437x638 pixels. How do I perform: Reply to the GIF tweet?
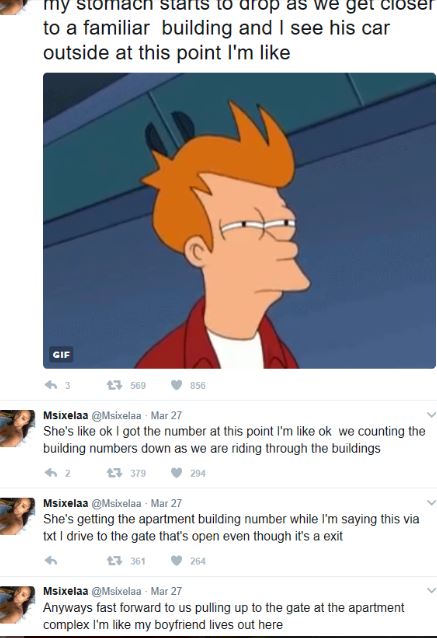[x=51, y=385]
